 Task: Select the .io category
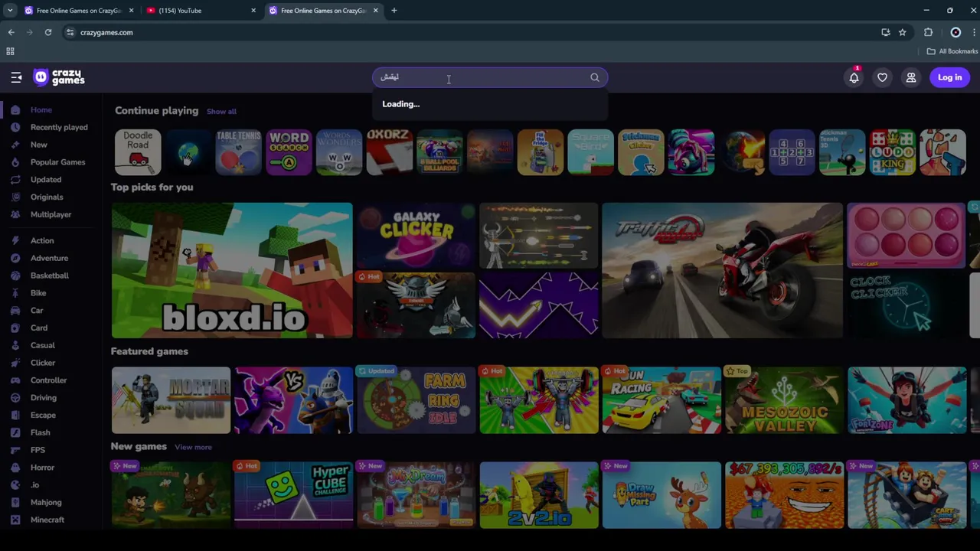coord(34,485)
